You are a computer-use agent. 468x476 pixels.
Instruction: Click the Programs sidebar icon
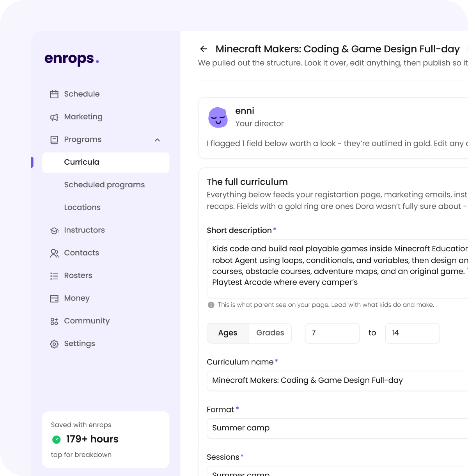54,140
